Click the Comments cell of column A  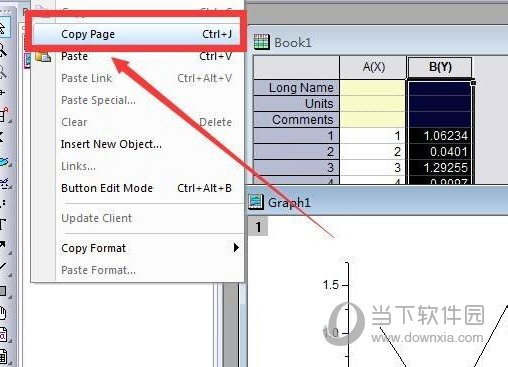click(x=373, y=120)
